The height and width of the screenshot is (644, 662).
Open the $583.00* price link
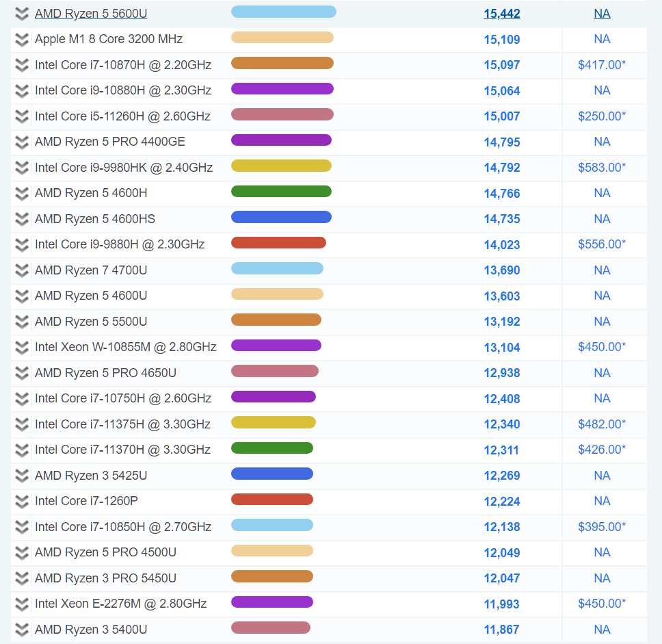(602, 168)
